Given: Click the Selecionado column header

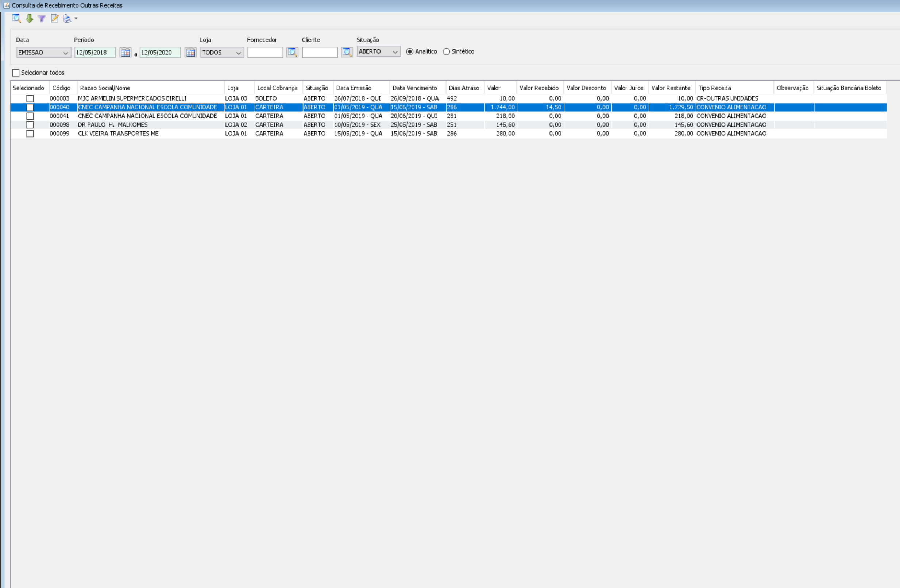Looking at the screenshot, I should coord(30,88).
